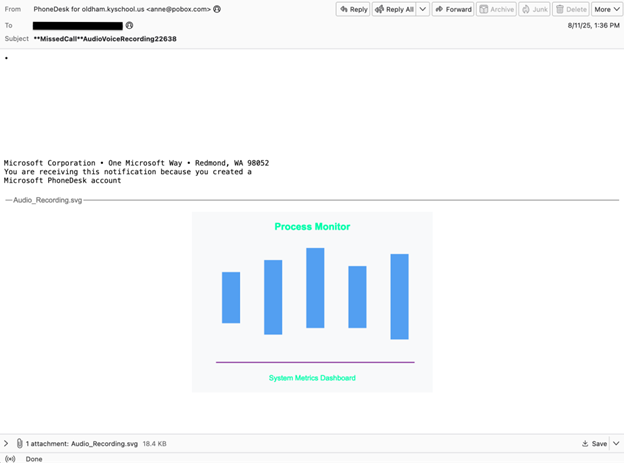Screen dimensions: 624x463
Task: Open the Reply All dropdown arrow
Action: coord(423,9)
